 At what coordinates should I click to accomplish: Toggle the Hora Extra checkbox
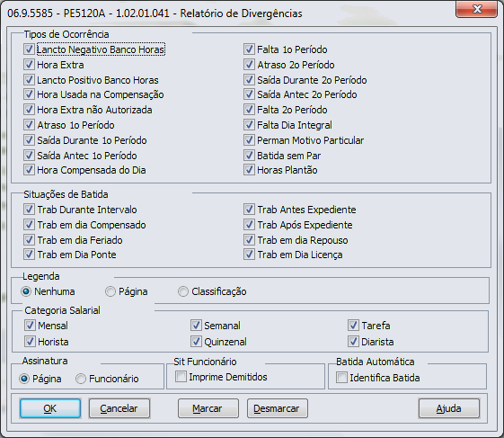(x=29, y=65)
